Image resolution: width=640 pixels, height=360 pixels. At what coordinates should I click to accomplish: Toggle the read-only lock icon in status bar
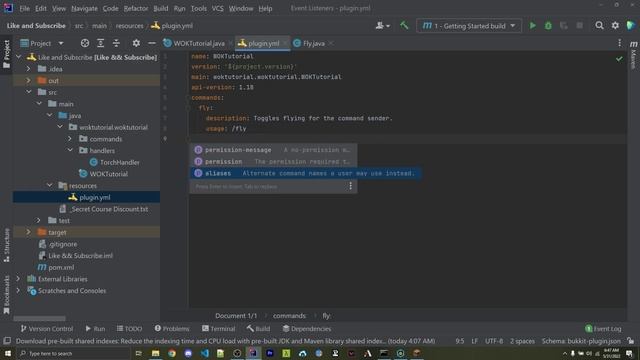point(631,341)
